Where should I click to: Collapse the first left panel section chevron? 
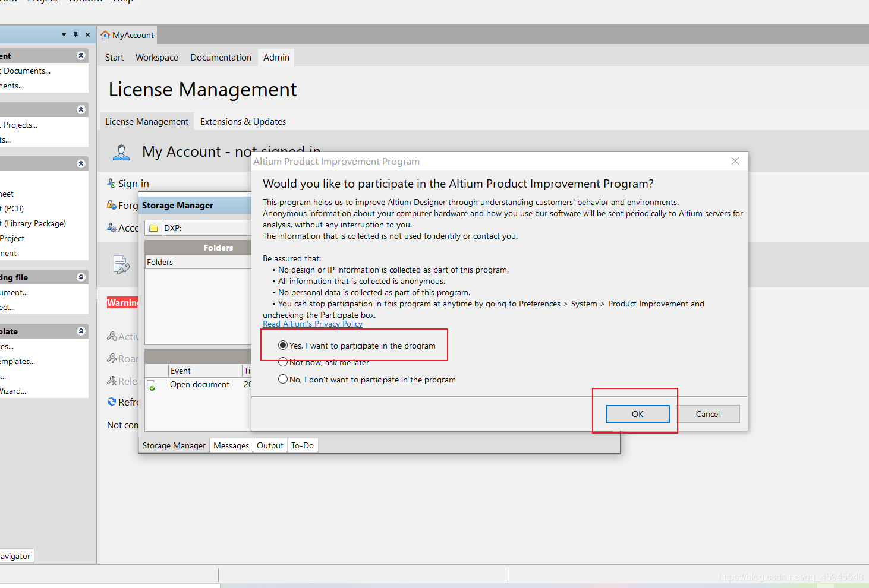(x=81, y=55)
